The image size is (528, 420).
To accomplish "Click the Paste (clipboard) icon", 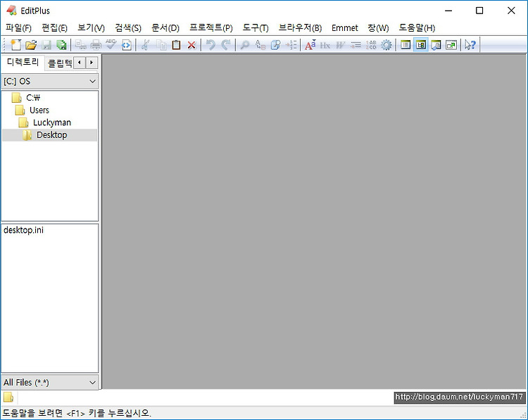I will [x=176, y=45].
